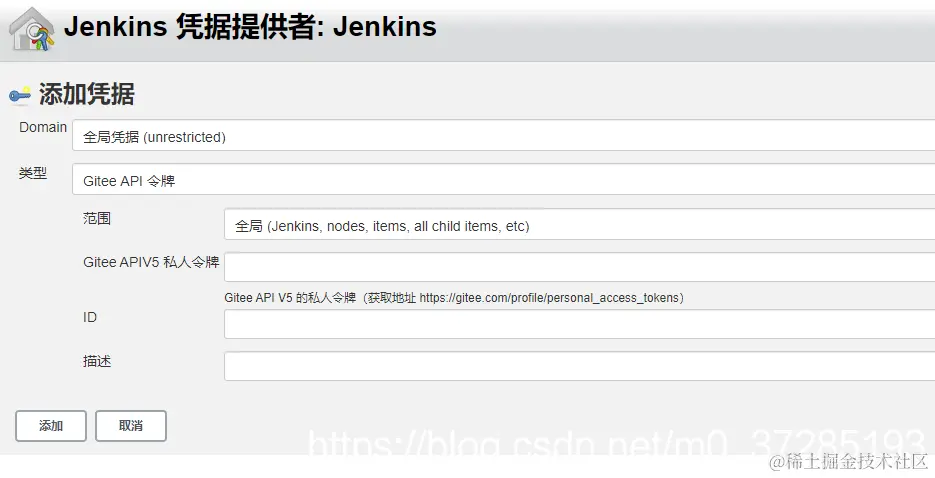The image size is (935, 478).
Task: Focus the 描述 input field
Action: [580, 366]
